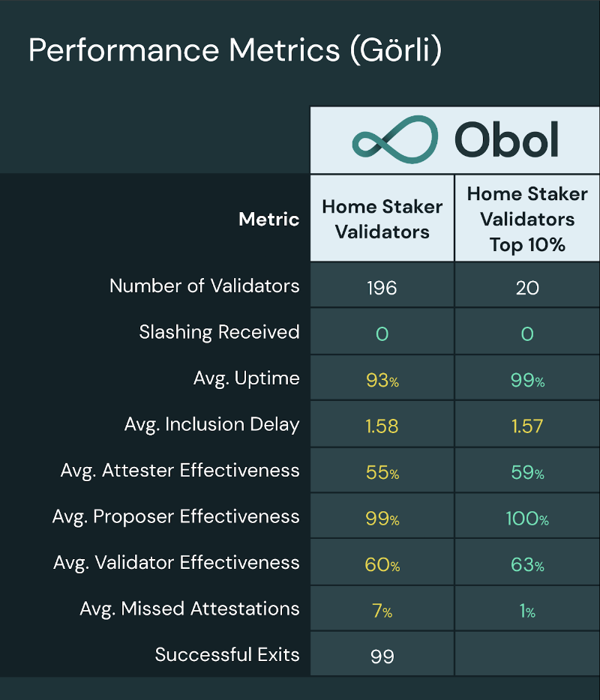Select the Performance Metrics (Görli) title

click(235, 50)
